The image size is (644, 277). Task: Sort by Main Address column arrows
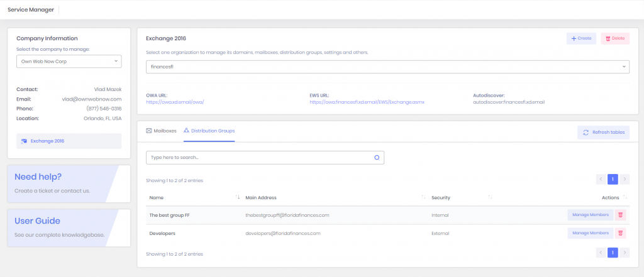[x=423, y=197]
